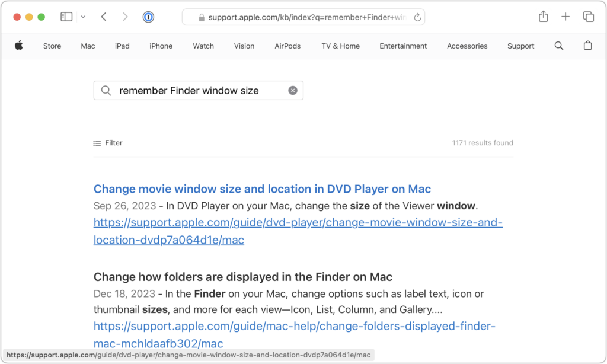Open the sidebar options dropdown chevron
The width and height of the screenshot is (607, 364).
(x=83, y=17)
